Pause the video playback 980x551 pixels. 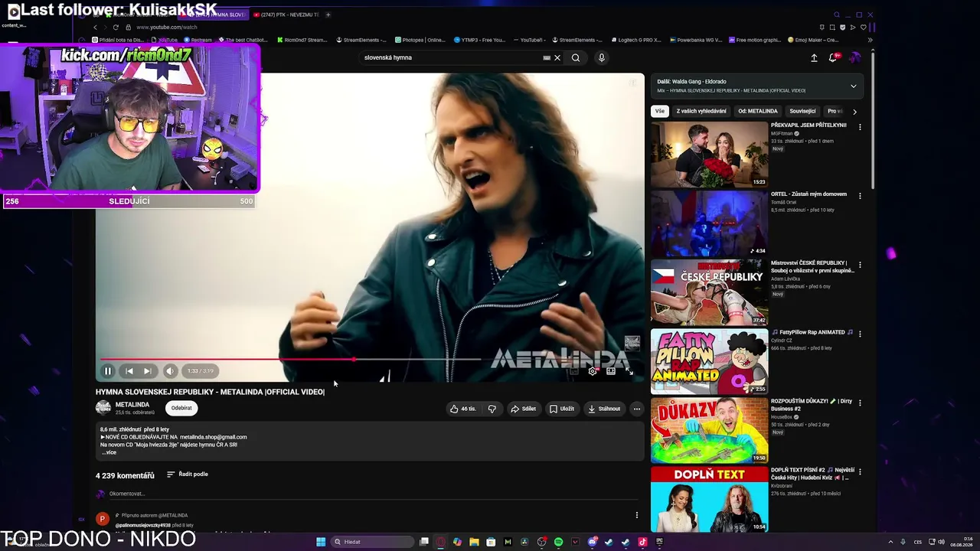tap(108, 371)
